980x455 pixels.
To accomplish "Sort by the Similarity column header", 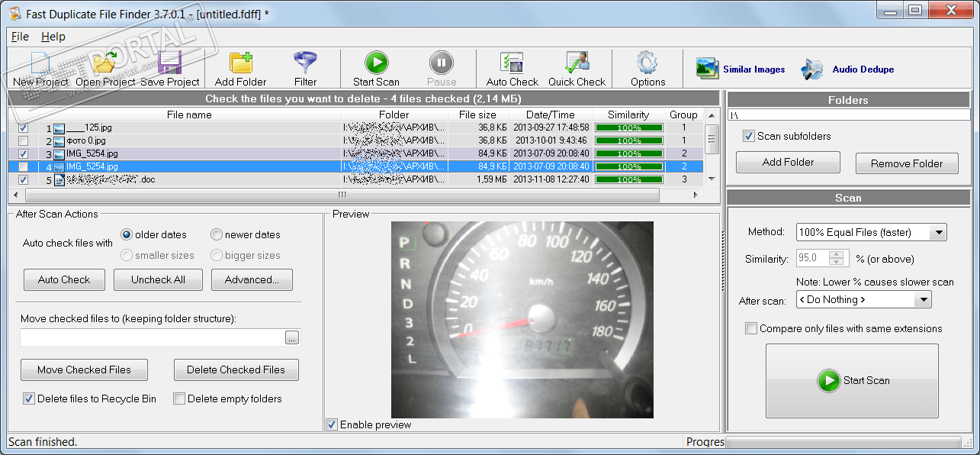I will (628, 115).
